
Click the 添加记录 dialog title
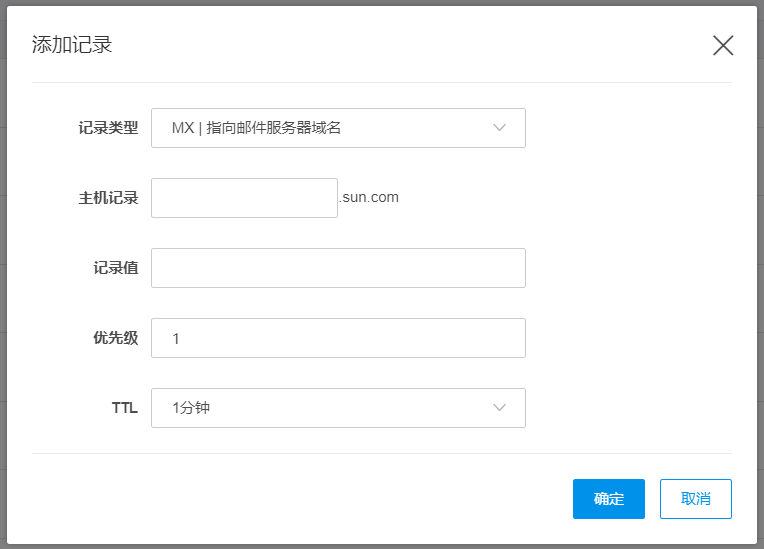click(x=72, y=45)
